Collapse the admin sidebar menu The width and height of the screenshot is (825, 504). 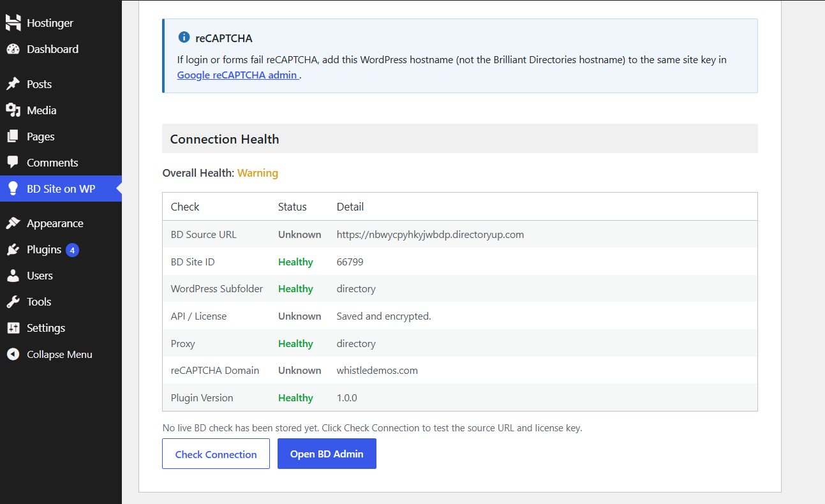tap(61, 354)
